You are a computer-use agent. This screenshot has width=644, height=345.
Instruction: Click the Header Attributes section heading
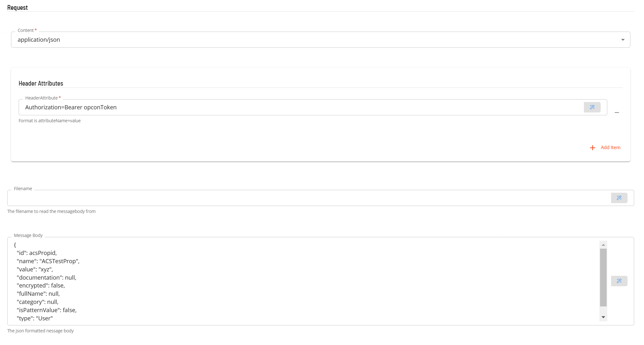41,83
